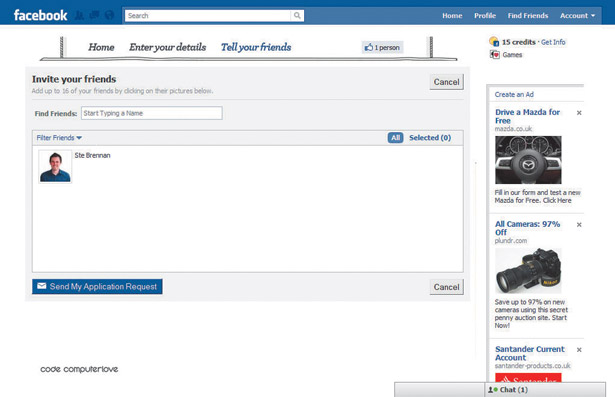Click the credits coin icon
615x397 pixels.
(494, 42)
